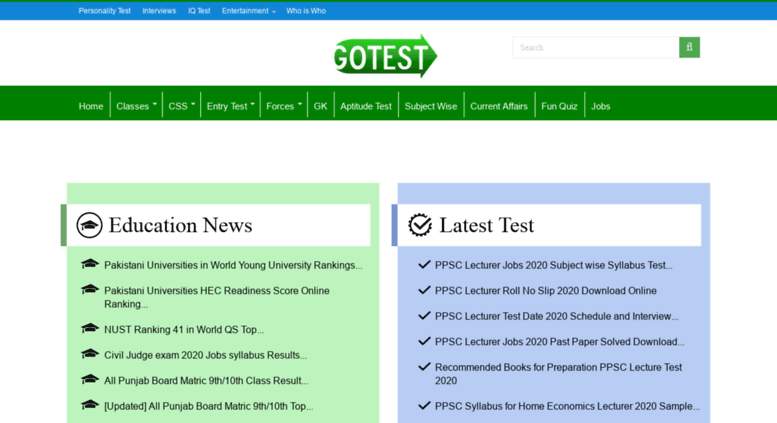Screen dimensions: 777x423
Task: Open IQ Test link in top bar
Action: click(x=199, y=11)
